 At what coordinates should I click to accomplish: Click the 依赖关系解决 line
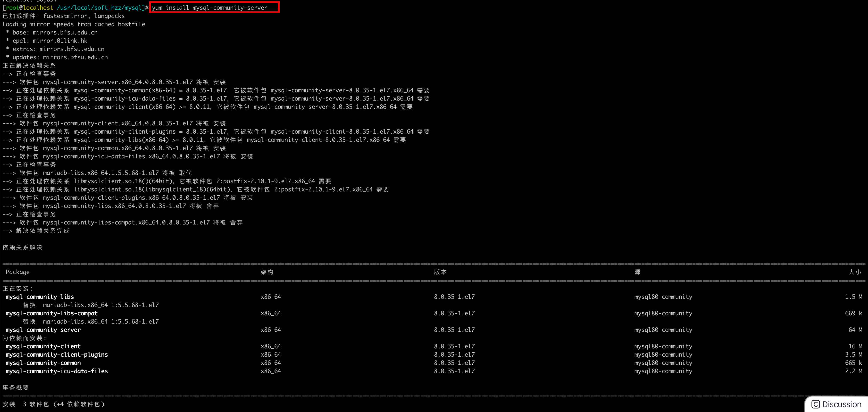tap(23, 248)
